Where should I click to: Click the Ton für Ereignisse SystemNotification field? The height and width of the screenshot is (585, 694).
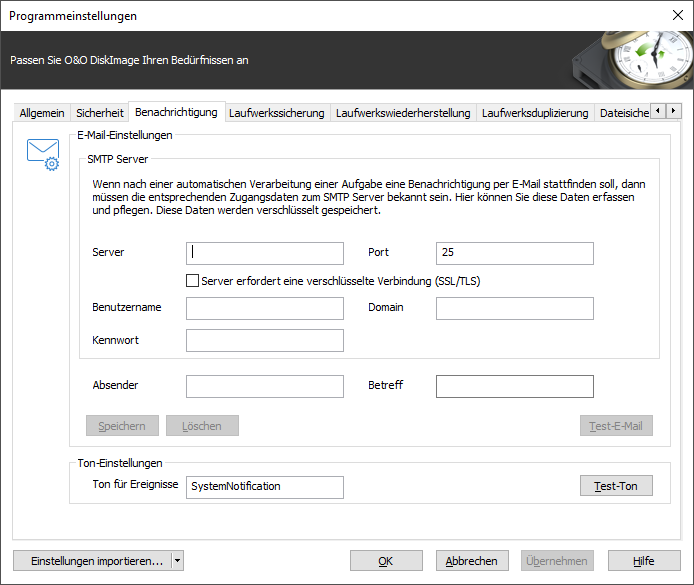[x=265, y=487]
